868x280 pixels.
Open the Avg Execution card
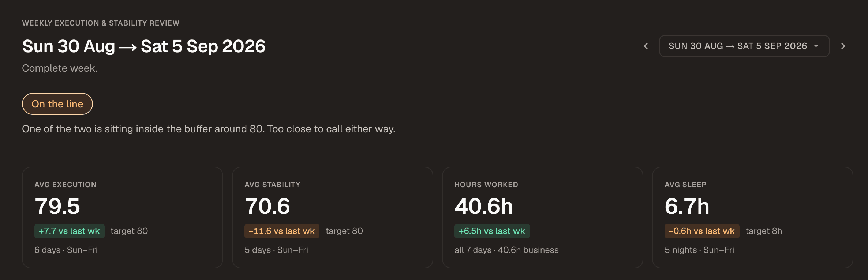(x=123, y=217)
